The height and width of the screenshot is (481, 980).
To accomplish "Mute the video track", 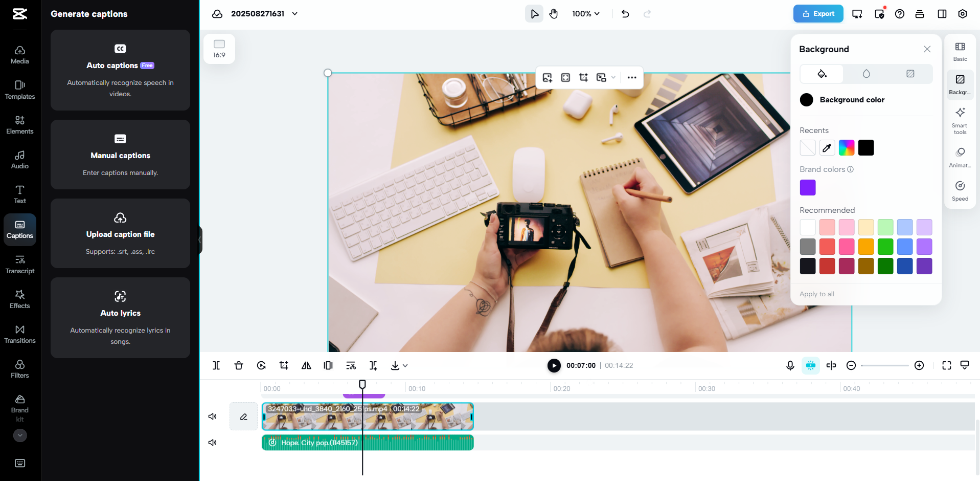I will [x=212, y=416].
